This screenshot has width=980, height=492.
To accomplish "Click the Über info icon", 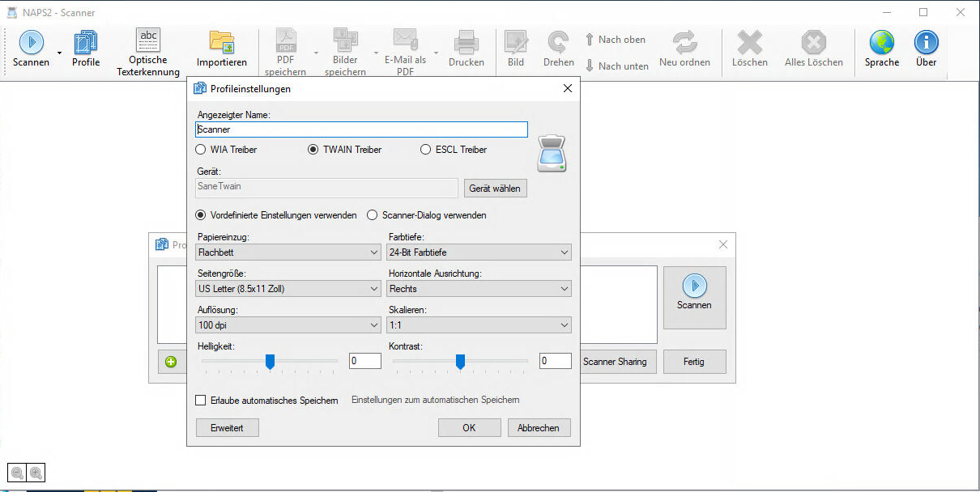I will click(x=926, y=43).
